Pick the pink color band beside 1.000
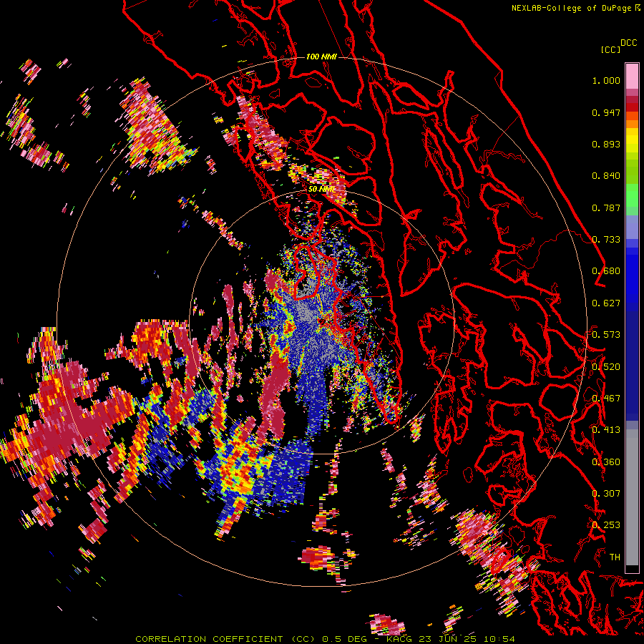This screenshot has width=644, height=644. click(632, 77)
